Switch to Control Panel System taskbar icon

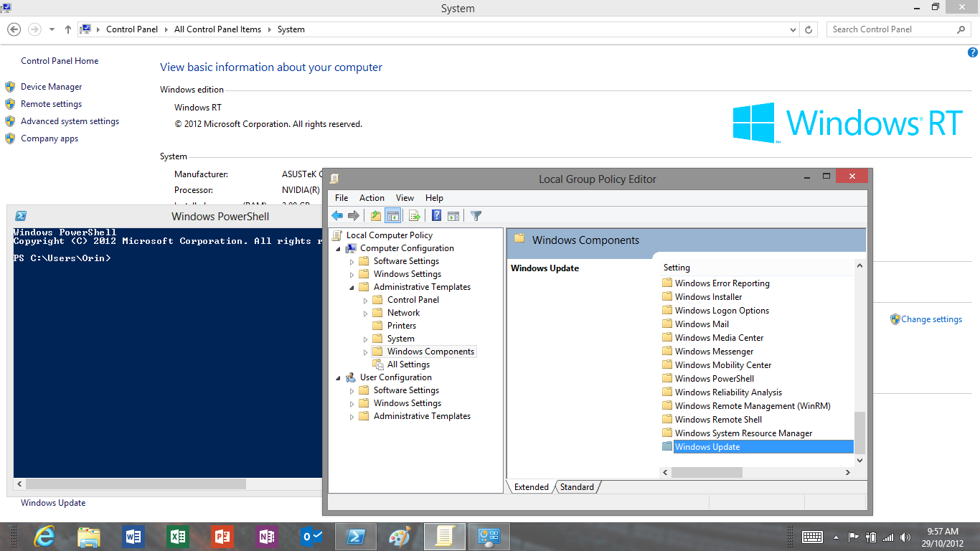(x=489, y=537)
